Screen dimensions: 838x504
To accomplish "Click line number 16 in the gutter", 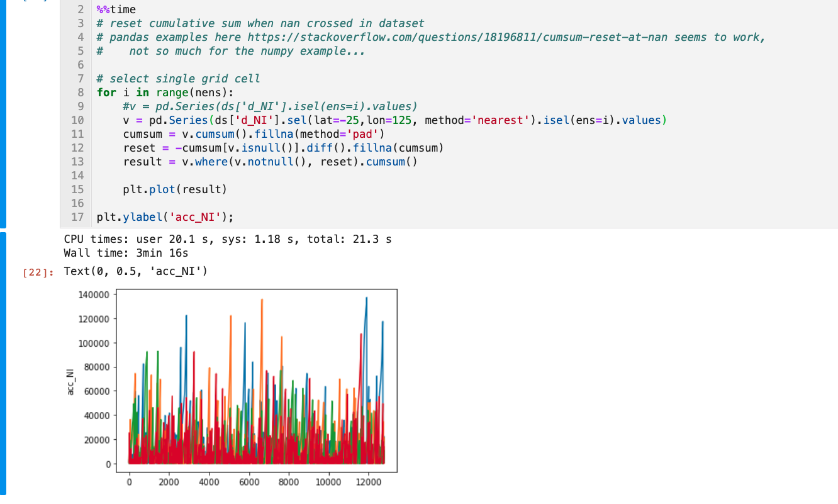I will (78, 203).
